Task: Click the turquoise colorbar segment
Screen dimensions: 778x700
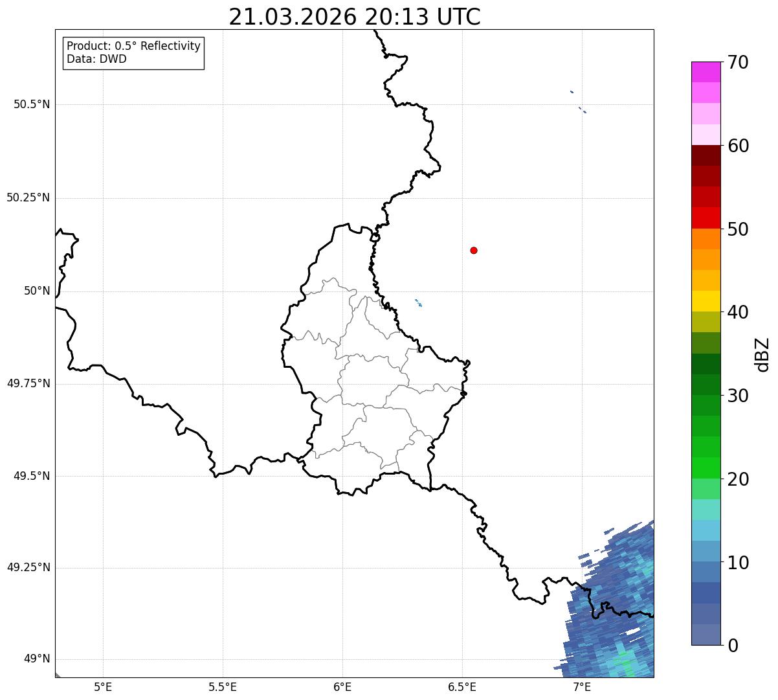Action: 706,510
